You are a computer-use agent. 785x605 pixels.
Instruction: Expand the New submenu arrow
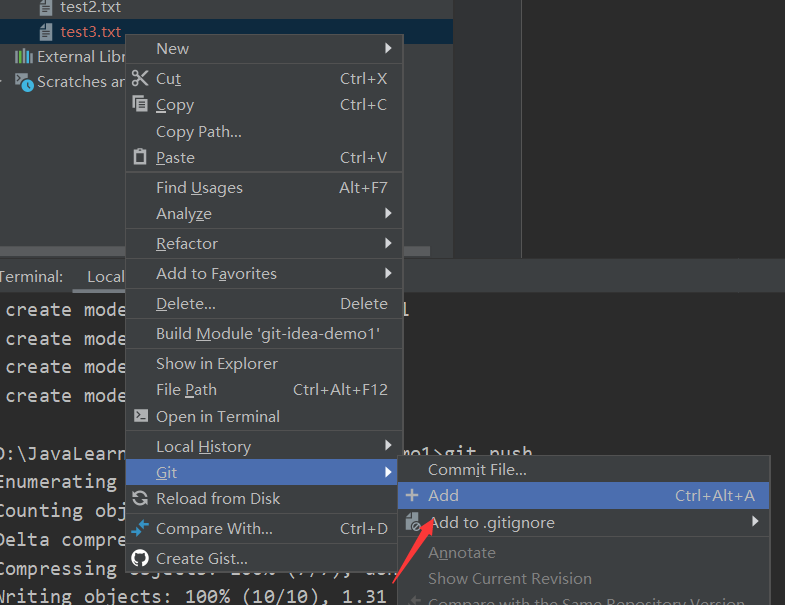(x=388, y=48)
